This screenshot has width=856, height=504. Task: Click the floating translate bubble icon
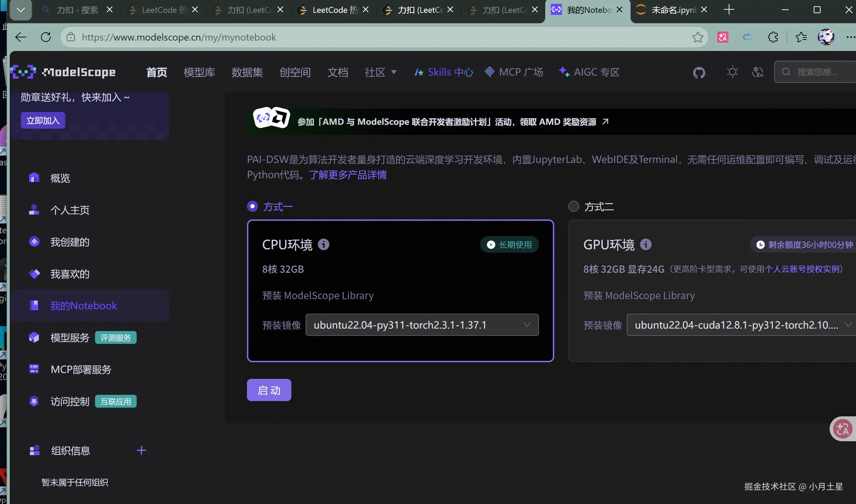coord(843,429)
